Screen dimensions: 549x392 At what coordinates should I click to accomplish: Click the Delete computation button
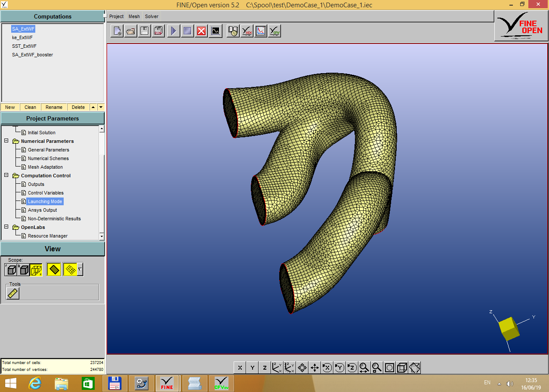coord(78,107)
